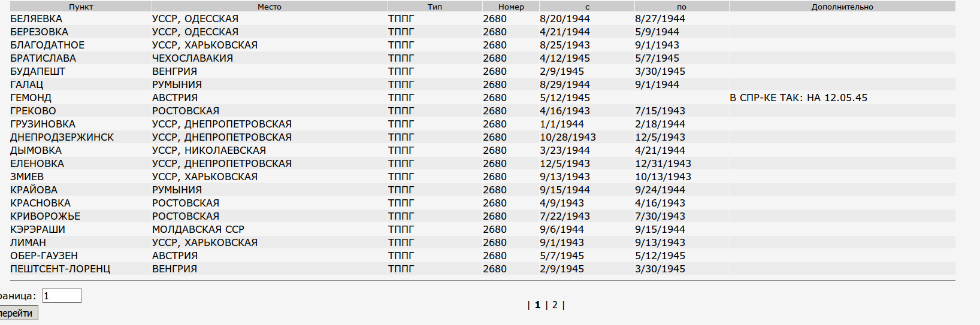Click the ОБЕР-ГАУЗЕН point name
This screenshot has width=980, height=325.
click(44, 256)
